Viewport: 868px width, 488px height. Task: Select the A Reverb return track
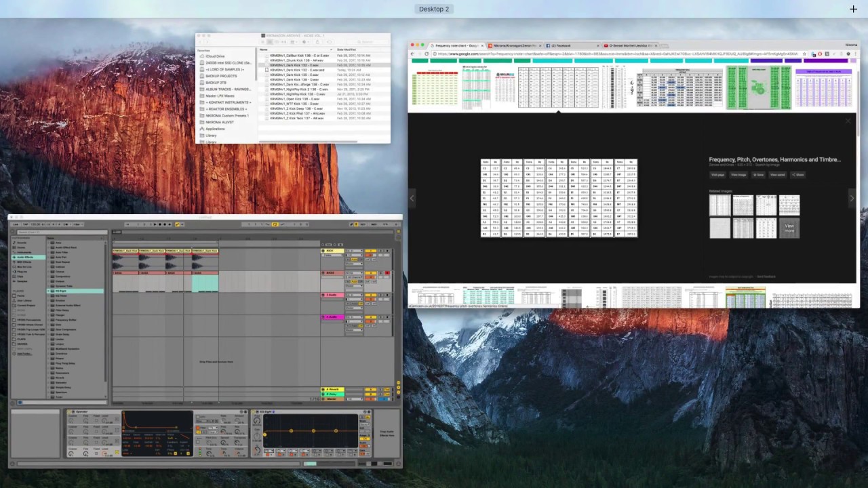click(x=332, y=389)
